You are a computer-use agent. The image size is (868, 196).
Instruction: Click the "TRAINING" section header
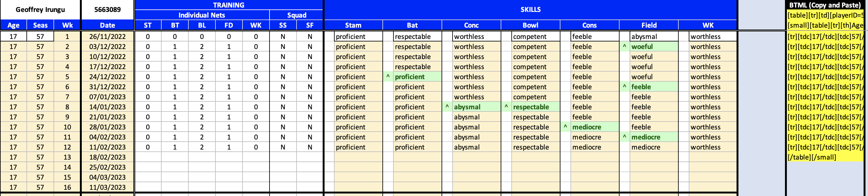point(228,5)
